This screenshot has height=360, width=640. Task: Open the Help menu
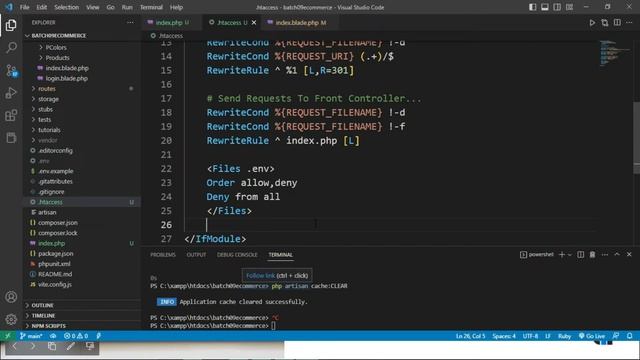[176, 7]
